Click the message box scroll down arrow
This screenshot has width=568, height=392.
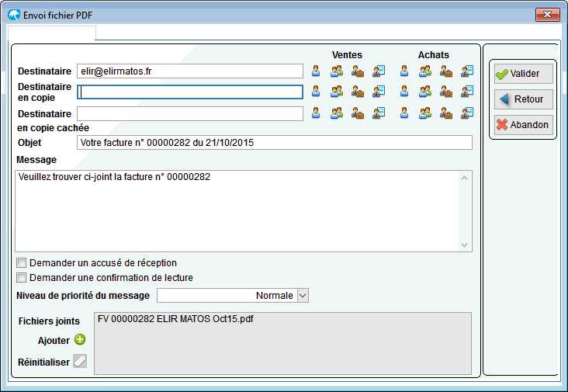[464, 245]
